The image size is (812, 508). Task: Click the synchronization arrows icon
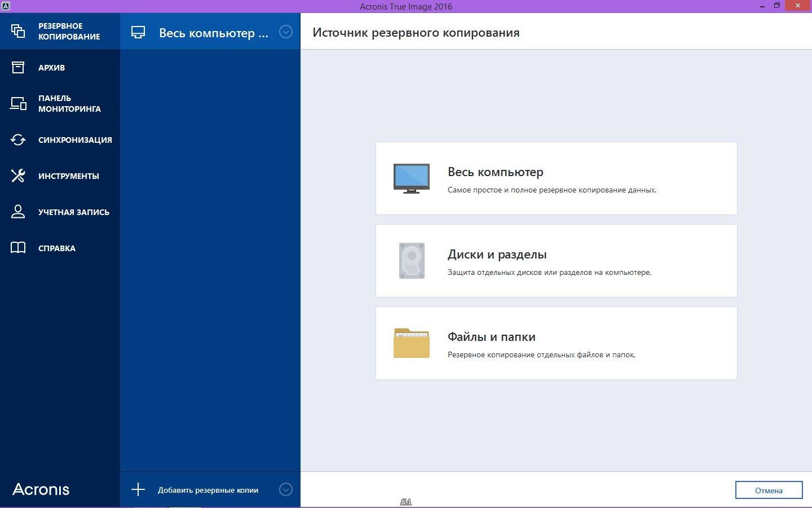coord(18,139)
